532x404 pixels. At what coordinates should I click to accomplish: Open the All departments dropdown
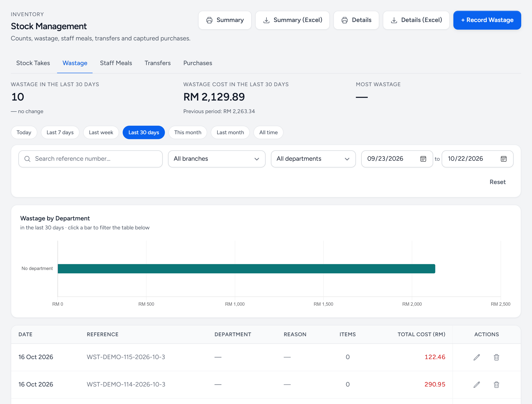(x=313, y=159)
